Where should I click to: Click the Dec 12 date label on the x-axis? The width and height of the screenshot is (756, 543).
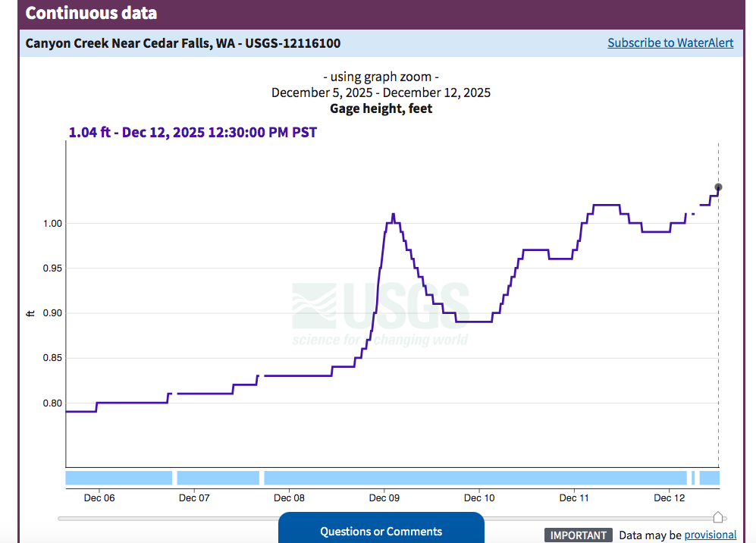point(669,498)
